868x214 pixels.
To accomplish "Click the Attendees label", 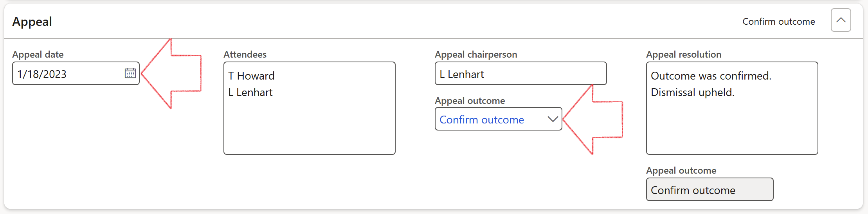I will [245, 54].
